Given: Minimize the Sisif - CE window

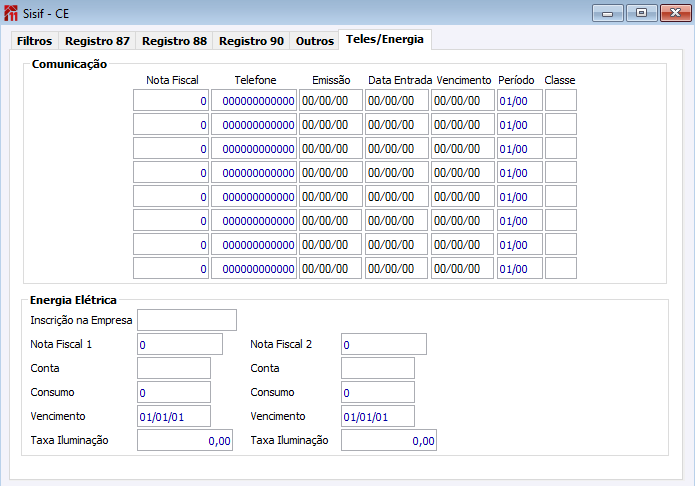Looking at the screenshot, I should pos(608,13).
